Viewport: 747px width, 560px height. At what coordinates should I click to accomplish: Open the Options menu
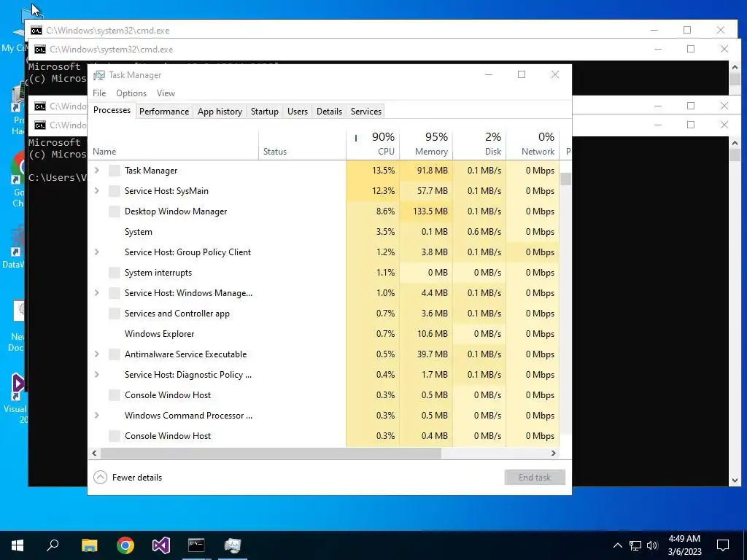click(131, 93)
